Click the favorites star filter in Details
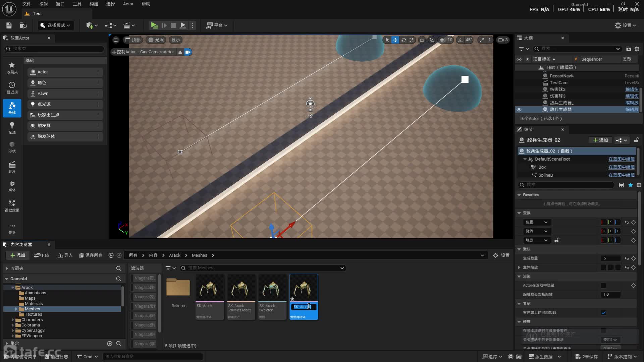The width and height of the screenshot is (644, 362). [630, 185]
